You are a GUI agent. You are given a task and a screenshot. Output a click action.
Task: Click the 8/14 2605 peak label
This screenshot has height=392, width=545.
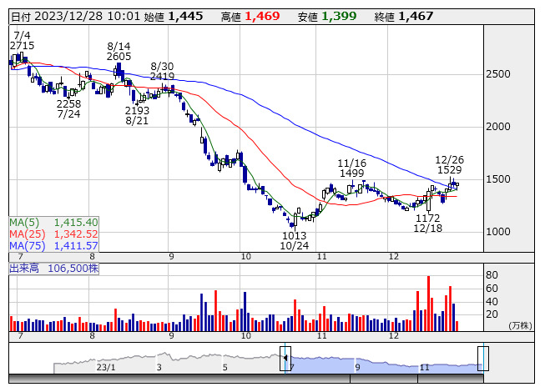point(119,51)
